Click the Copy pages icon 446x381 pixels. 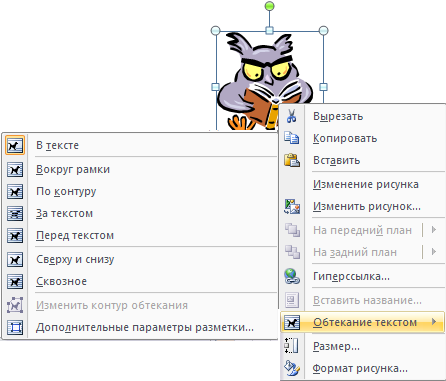pyautogui.click(x=292, y=138)
